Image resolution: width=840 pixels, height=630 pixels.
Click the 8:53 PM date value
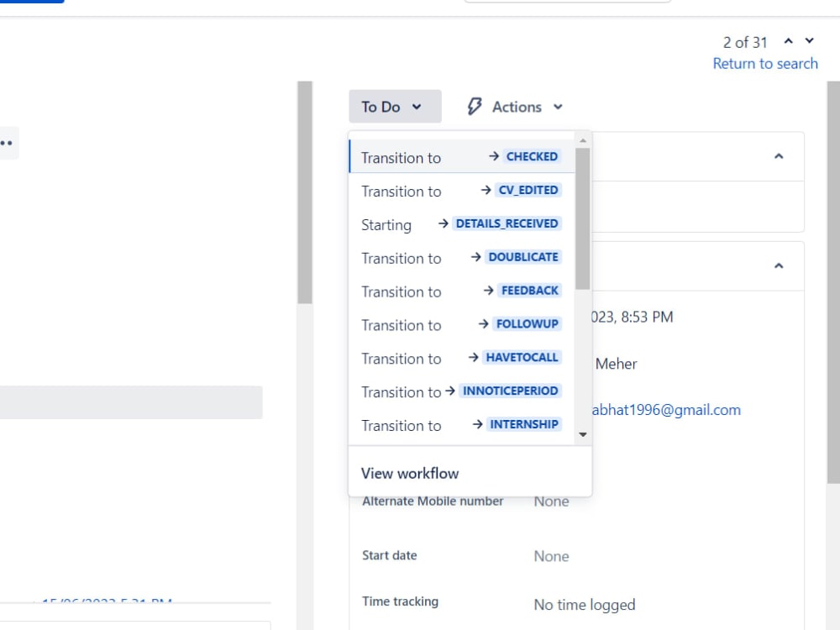[633, 317]
